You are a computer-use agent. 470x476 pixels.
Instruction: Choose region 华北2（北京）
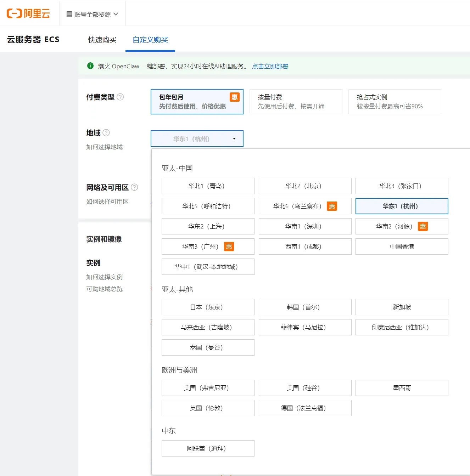tap(305, 186)
